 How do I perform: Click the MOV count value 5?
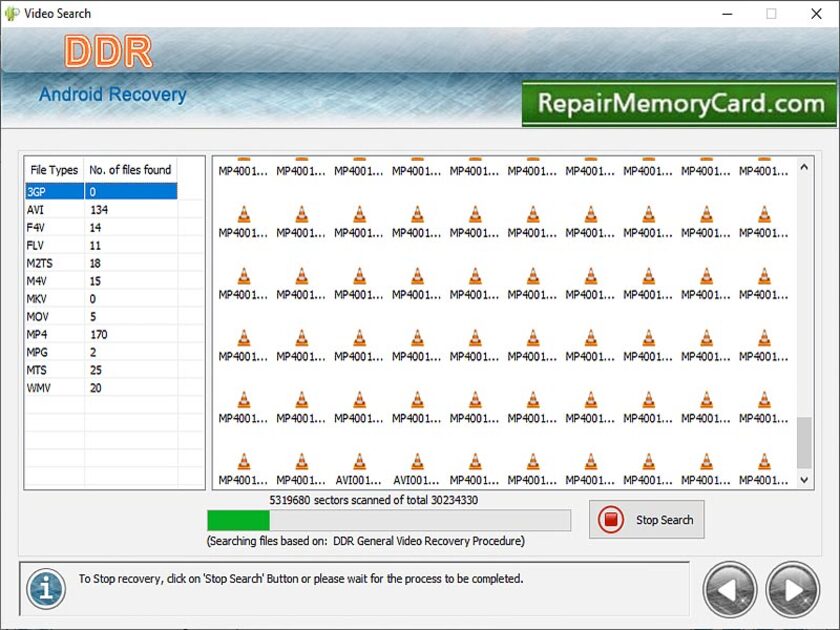pos(93,317)
